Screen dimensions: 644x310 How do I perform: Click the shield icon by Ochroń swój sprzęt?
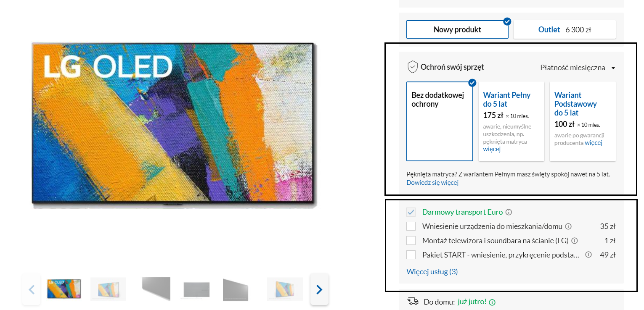tap(413, 67)
